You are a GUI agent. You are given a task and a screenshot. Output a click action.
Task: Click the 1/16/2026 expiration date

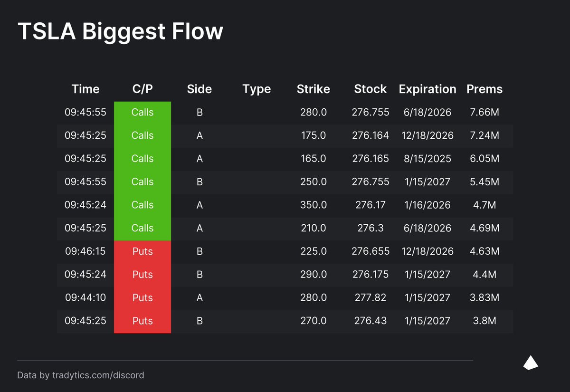coord(427,205)
